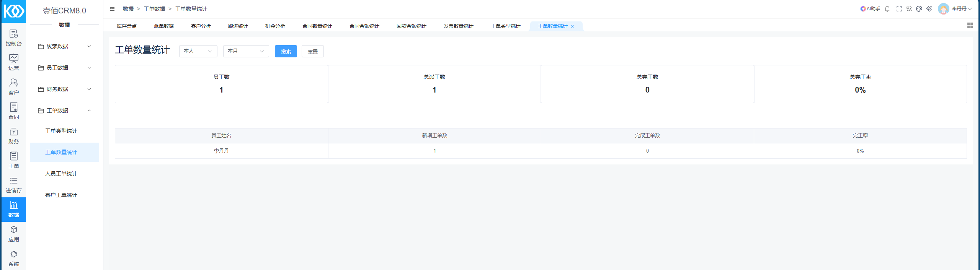
Task: Open the 本人 scope dropdown
Action: (x=198, y=51)
